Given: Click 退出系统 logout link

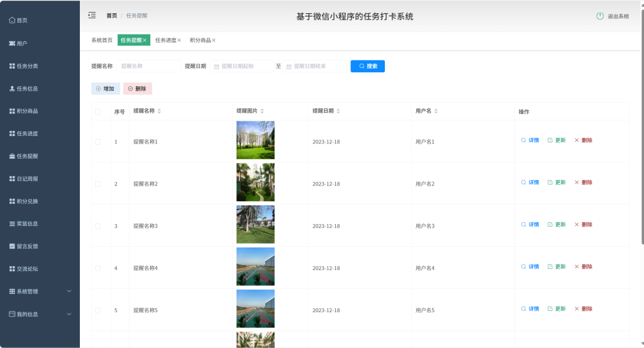Looking at the screenshot, I should (x=618, y=16).
